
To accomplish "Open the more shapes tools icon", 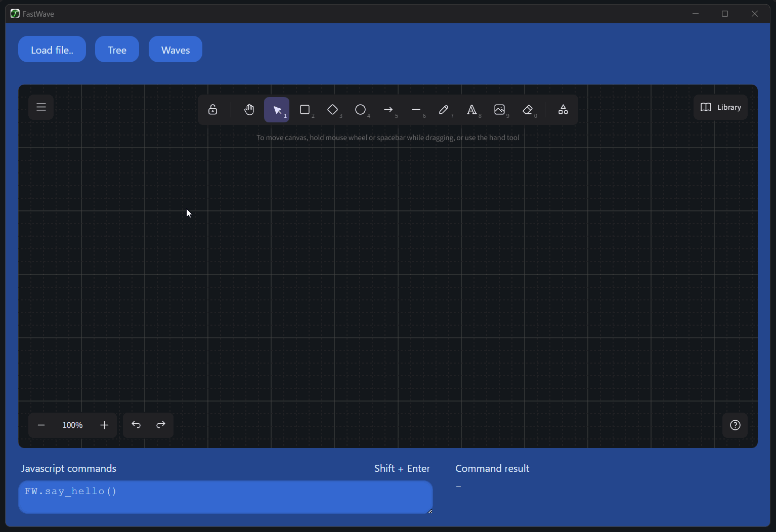I will click(563, 110).
